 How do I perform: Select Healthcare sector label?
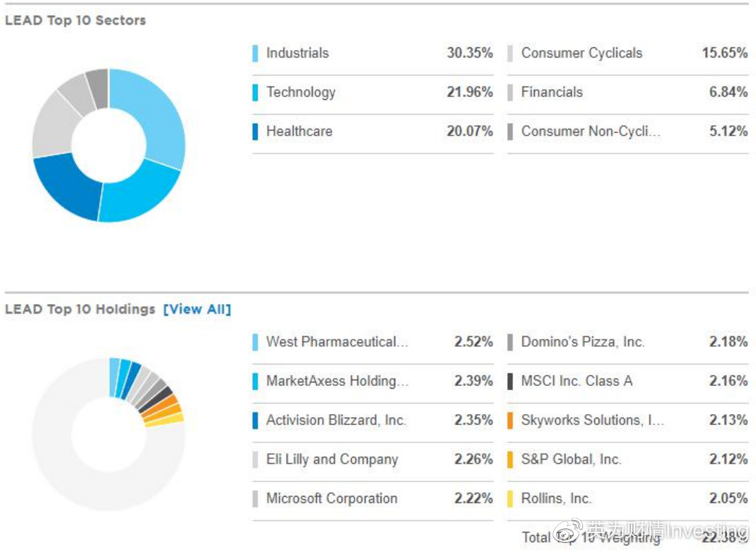(x=299, y=131)
